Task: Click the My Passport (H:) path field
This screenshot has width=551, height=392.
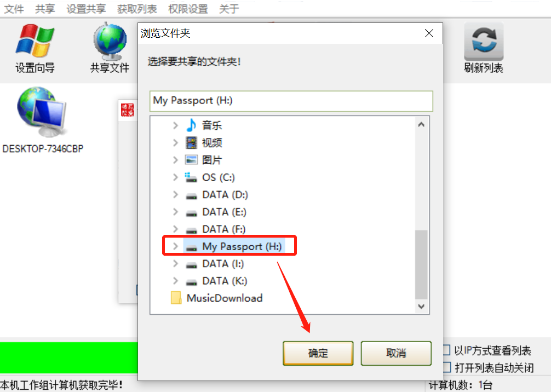Action: [291, 101]
